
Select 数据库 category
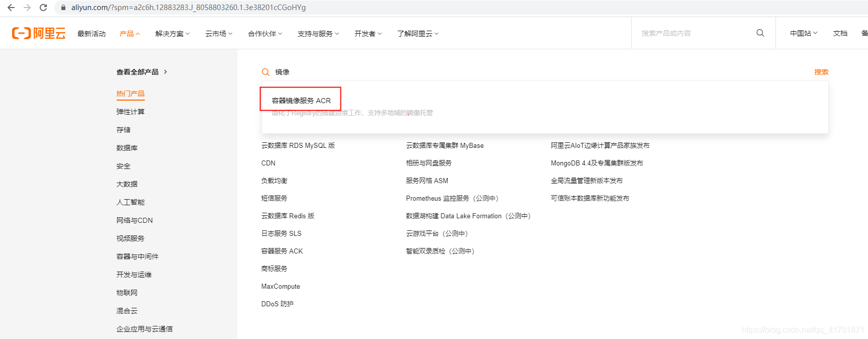coord(127,148)
